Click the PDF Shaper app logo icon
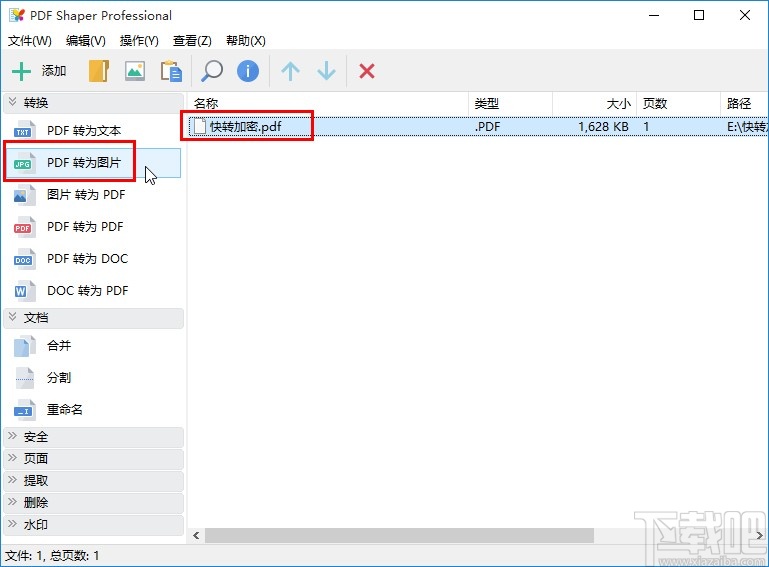The image size is (769, 567). click(x=17, y=15)
